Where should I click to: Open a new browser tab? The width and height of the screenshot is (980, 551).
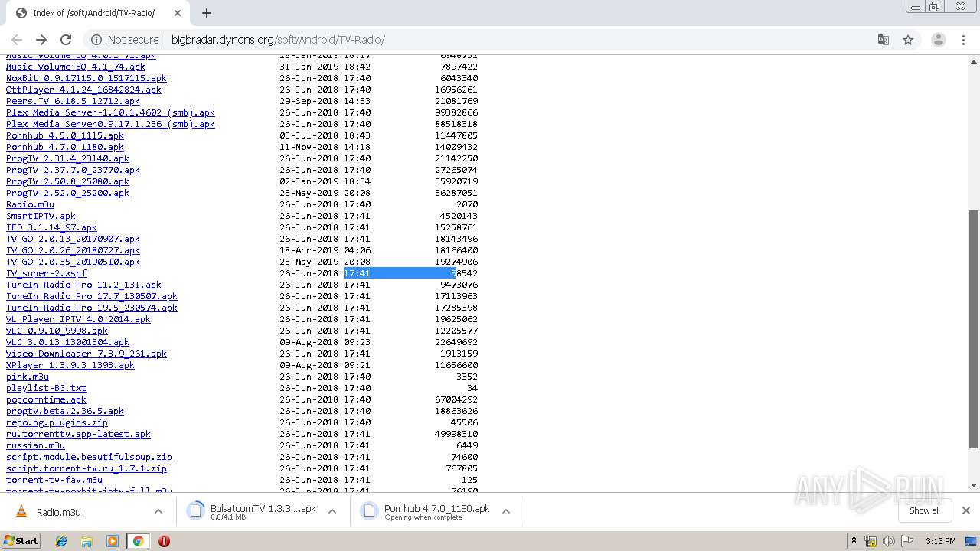(206, 13)
